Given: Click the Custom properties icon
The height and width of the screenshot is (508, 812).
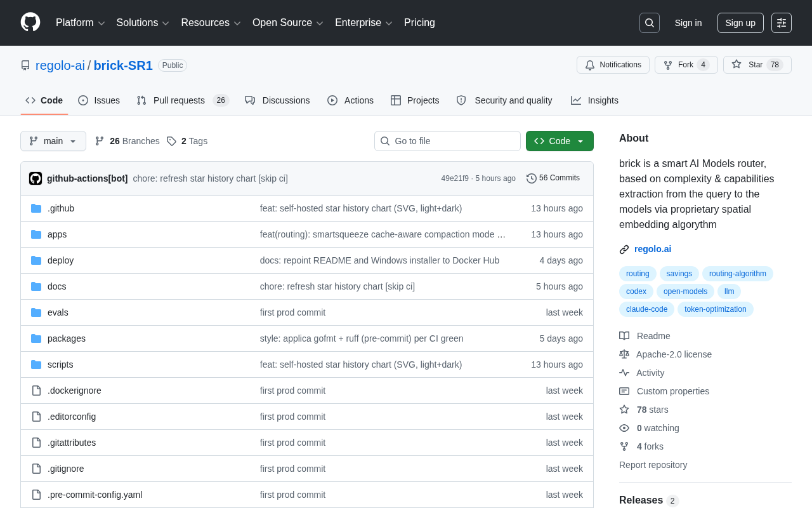Looking at the screenshot, I should [x=624, y=391].
